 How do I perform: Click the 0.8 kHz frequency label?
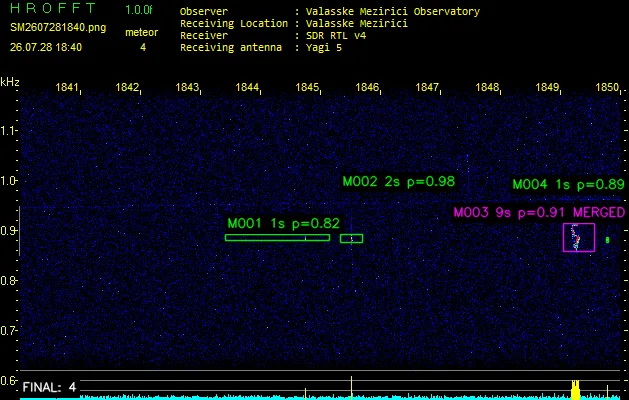pyautogui.click(x=8, y=280)
